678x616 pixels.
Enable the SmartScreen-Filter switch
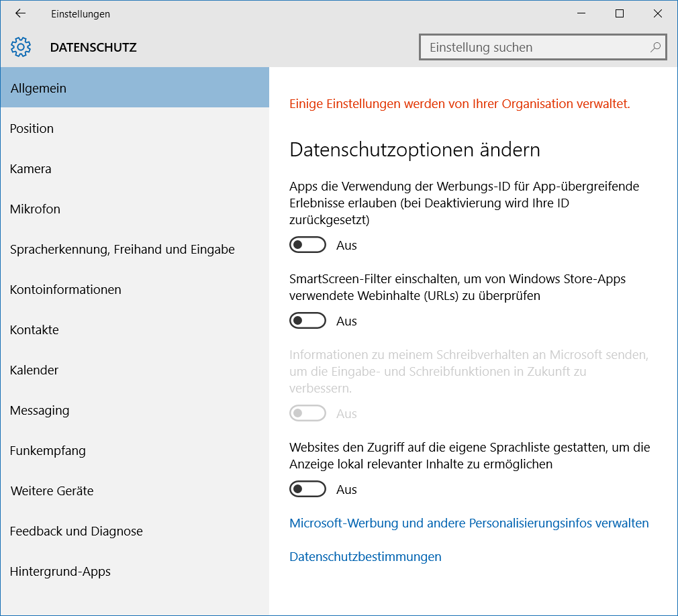307,321
